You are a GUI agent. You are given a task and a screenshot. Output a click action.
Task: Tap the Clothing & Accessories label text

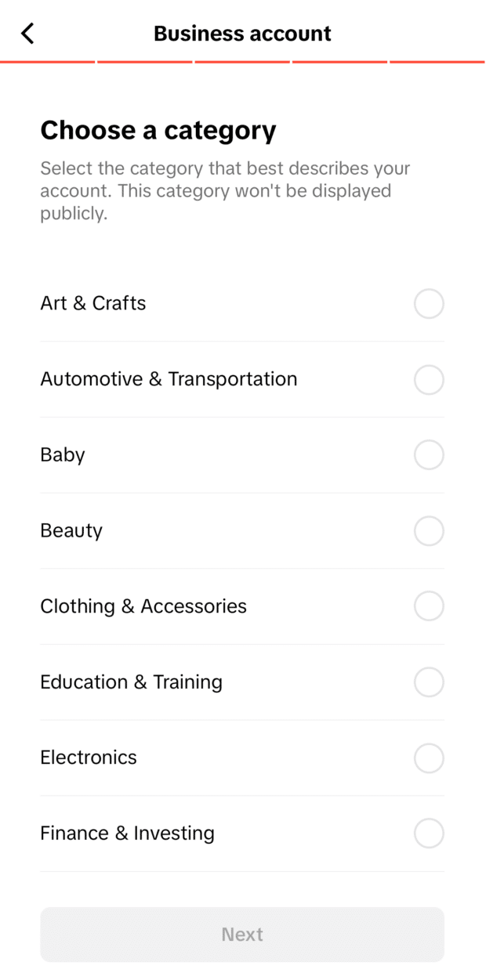click(143, 606)
